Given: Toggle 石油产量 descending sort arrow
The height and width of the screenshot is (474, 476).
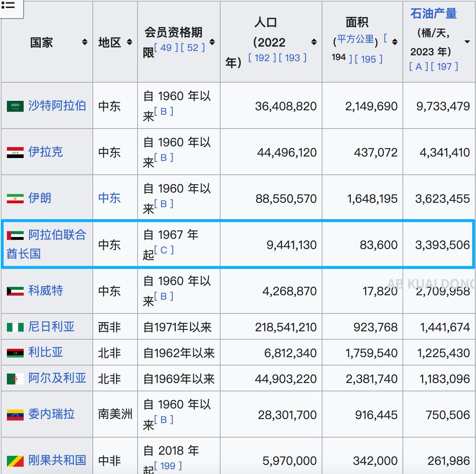Looking at the screenshot, I should pyautogui.click(x=467, y=42).
